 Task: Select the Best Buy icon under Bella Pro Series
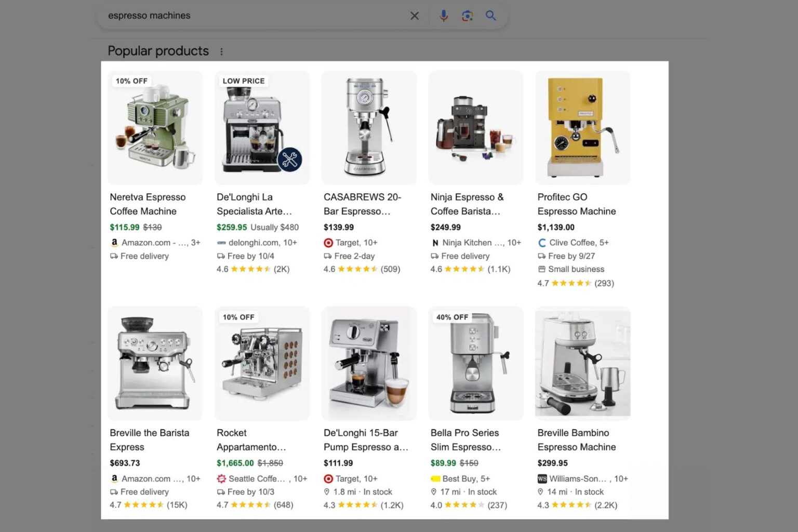[435, 478]
